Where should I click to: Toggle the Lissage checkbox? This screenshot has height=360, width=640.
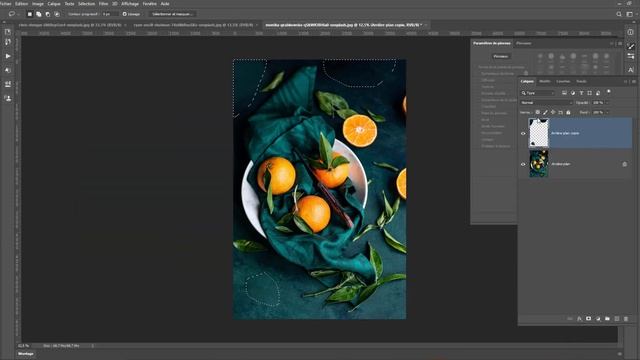pos(124,14)
